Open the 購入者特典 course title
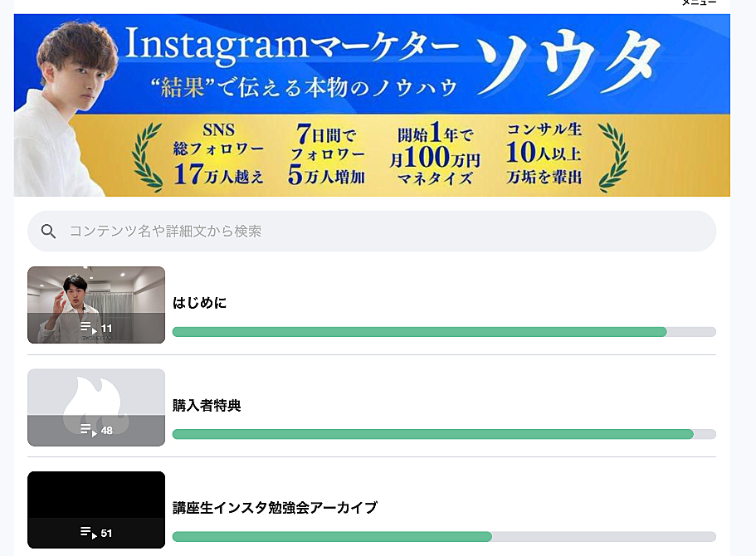Screen dimensions: 756x556 (207, 406)
